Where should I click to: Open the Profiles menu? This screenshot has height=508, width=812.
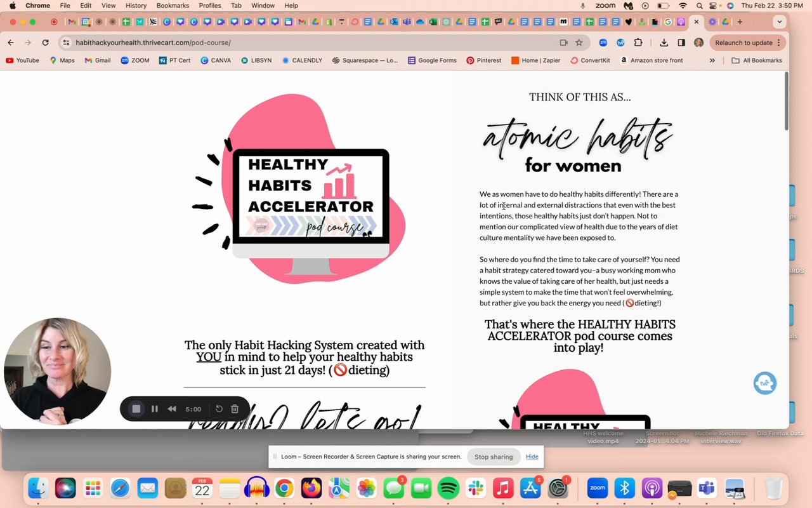point(210,6)
